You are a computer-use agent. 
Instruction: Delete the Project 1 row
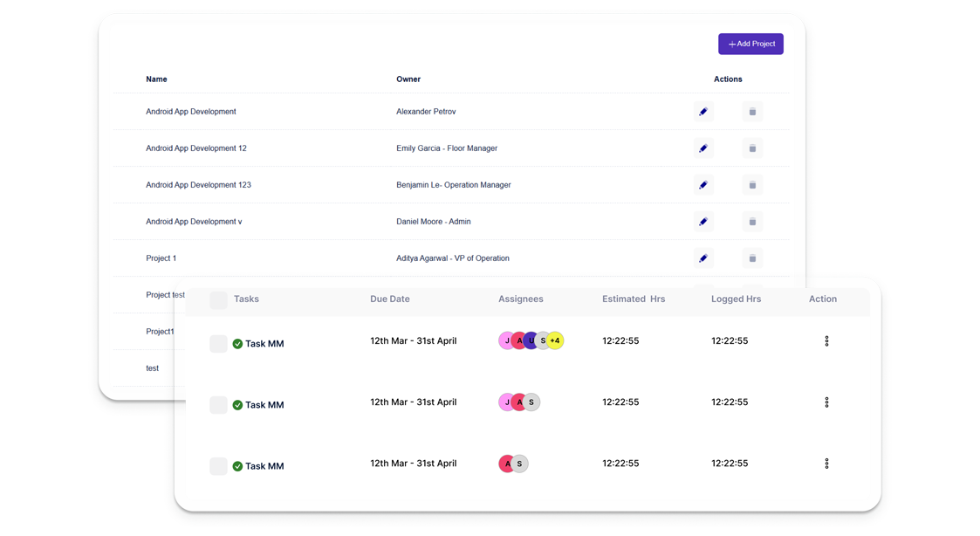tap(752, 258)
